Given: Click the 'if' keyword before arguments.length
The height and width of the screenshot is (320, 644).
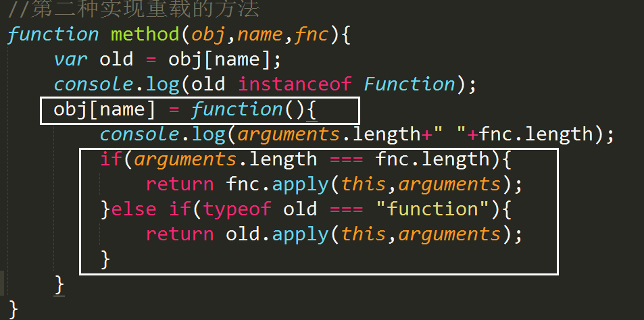Looking at the screenshot, I should [x=111, y=159].
